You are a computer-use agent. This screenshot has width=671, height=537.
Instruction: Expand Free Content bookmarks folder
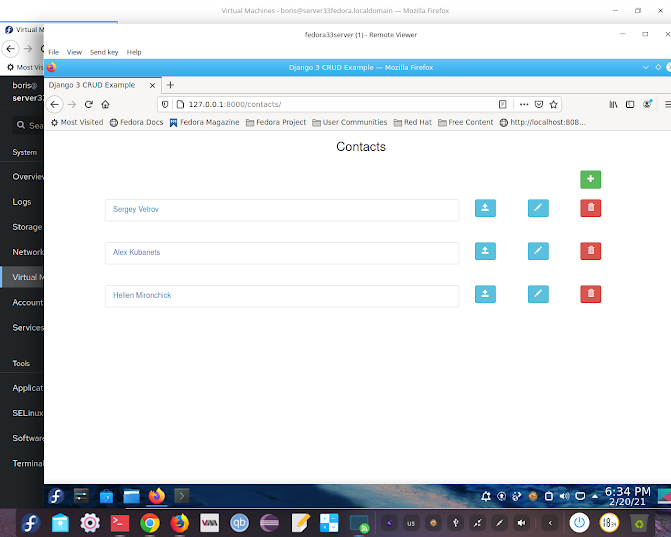click(466, 122)
